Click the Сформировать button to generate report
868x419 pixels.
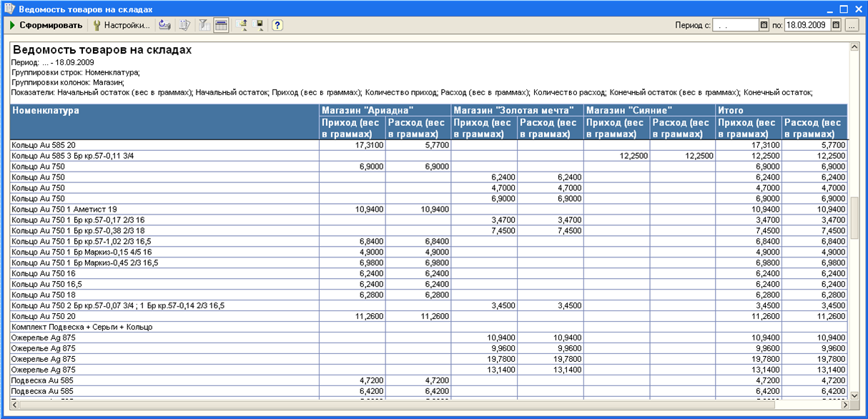46,25
